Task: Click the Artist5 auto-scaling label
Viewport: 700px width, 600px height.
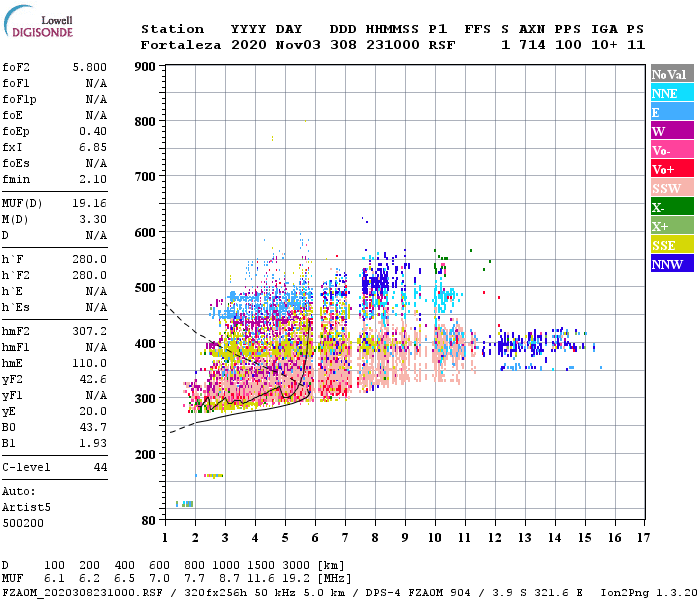Action: click(26, 508)
